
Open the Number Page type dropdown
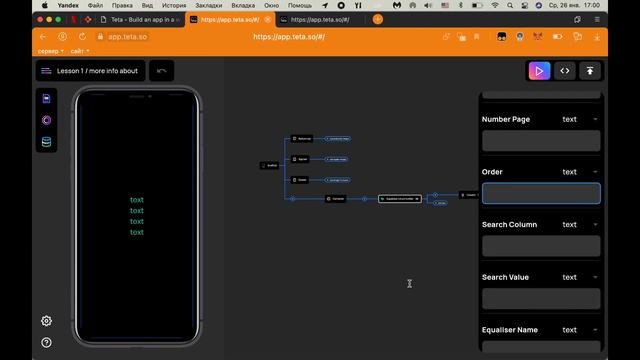pyautogui.click(x=580, y=119)
